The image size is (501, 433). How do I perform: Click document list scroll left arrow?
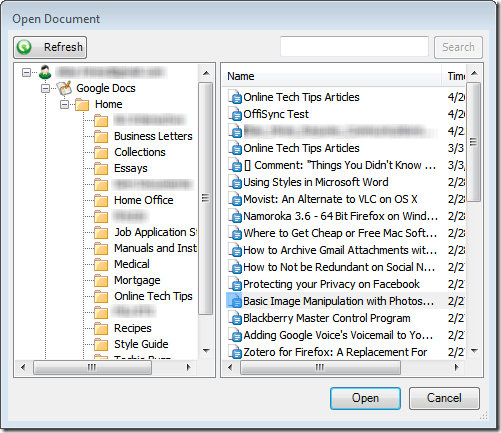coord(230,367)
